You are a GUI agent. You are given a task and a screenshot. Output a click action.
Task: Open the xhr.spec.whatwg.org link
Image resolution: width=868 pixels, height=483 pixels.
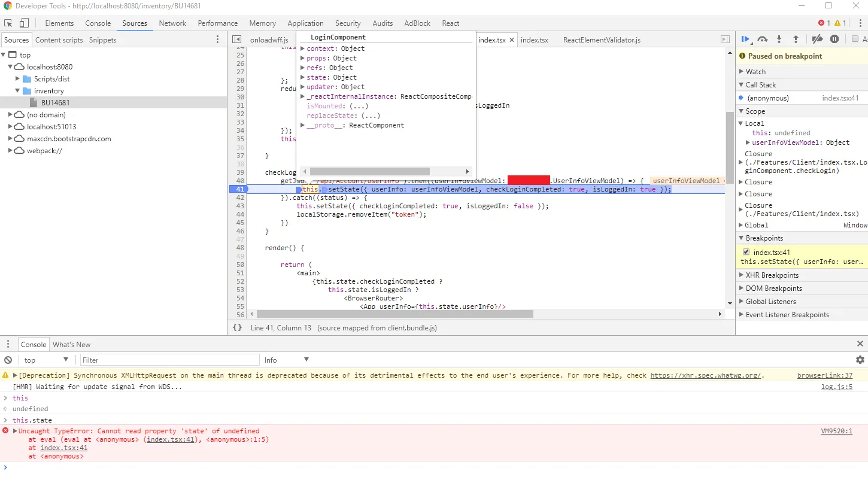coord(706,375)
